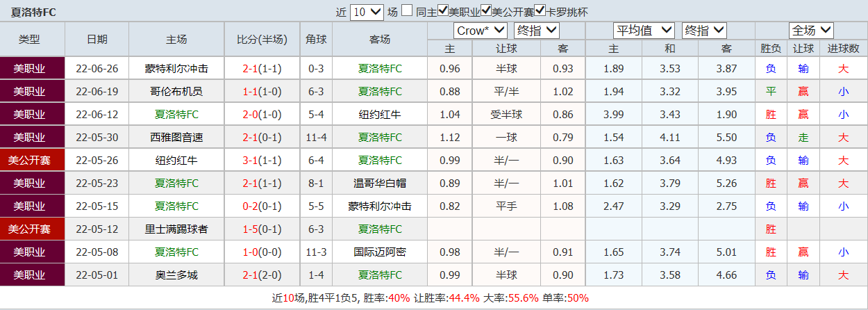This screenshot has width=868, height=310.
Task: Click the score 2-1(0-1) on 22-05-30
Action: point(262,138)
